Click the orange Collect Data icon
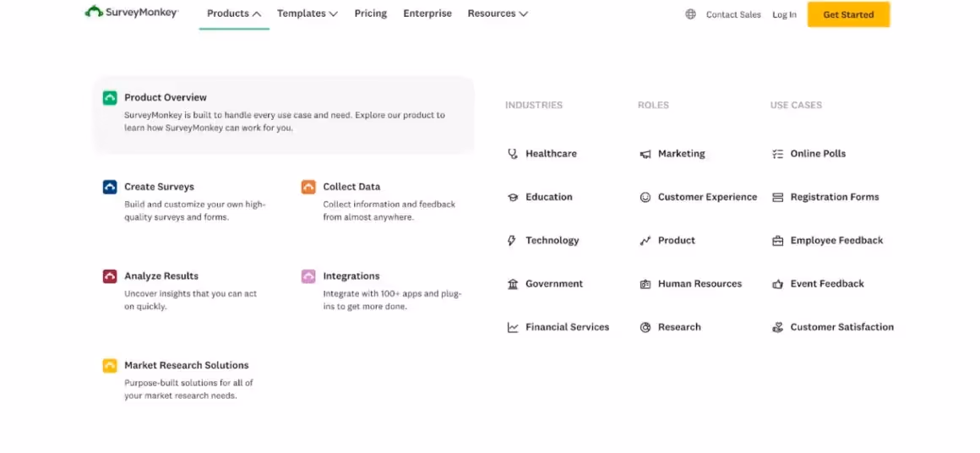Viewport: 980px width, 453px height. 308,187
